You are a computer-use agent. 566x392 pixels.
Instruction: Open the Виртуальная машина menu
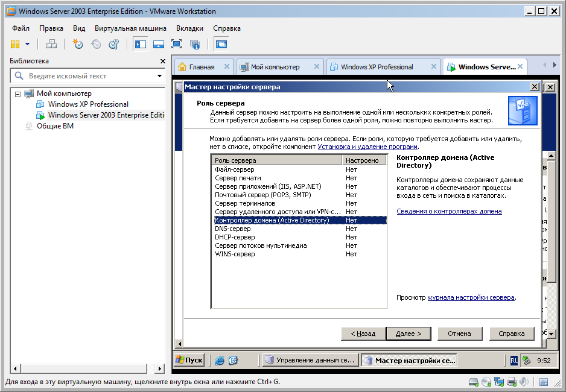(130, 28)
